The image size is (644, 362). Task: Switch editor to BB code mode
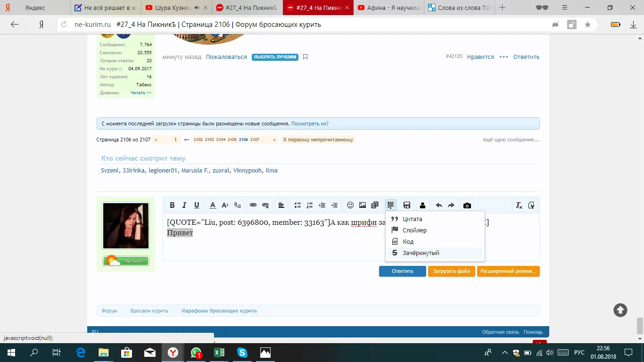531,205
